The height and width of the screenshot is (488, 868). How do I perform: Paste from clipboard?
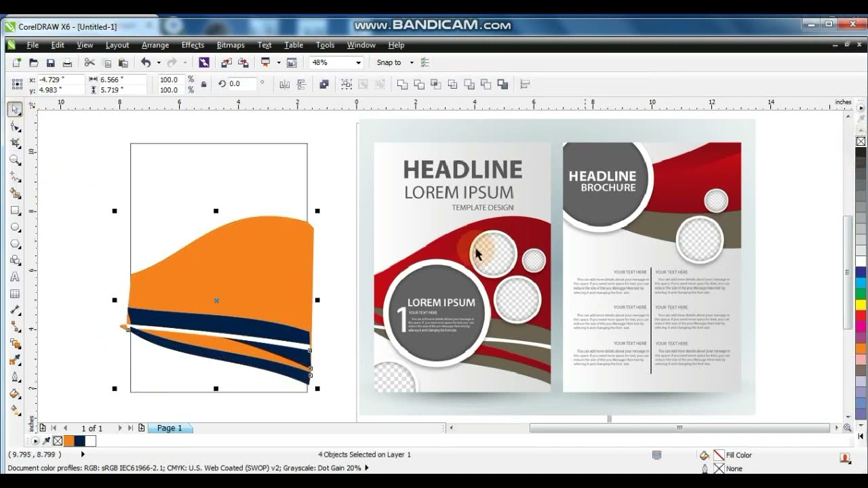[123, 62]
